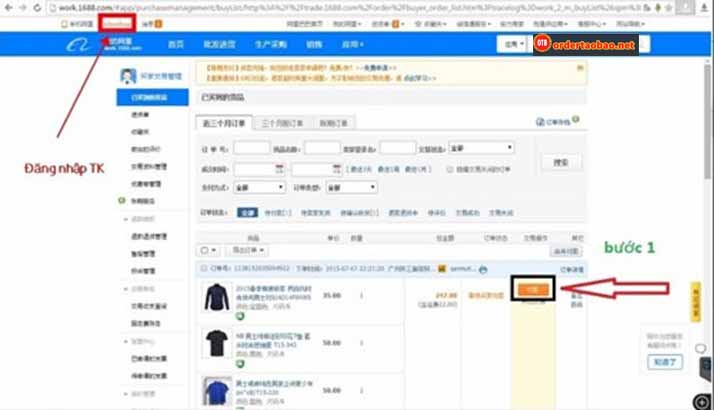Image resolution: width=714 pixels, height=410 pixels.
Task: Click the round plus icon at bottom right
Action: coord(702,402)
